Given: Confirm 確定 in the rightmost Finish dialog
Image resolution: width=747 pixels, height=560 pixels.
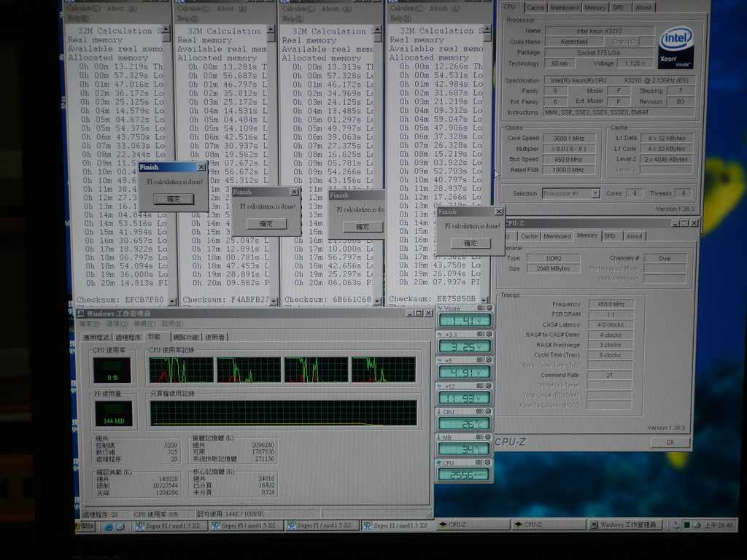Looking at the screenshot, I should [471, 244].
